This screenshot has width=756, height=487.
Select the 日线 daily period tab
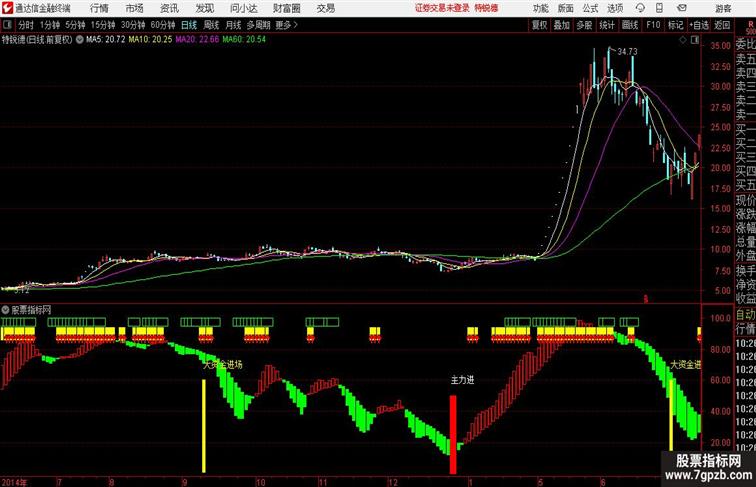[x=189, y=25]
